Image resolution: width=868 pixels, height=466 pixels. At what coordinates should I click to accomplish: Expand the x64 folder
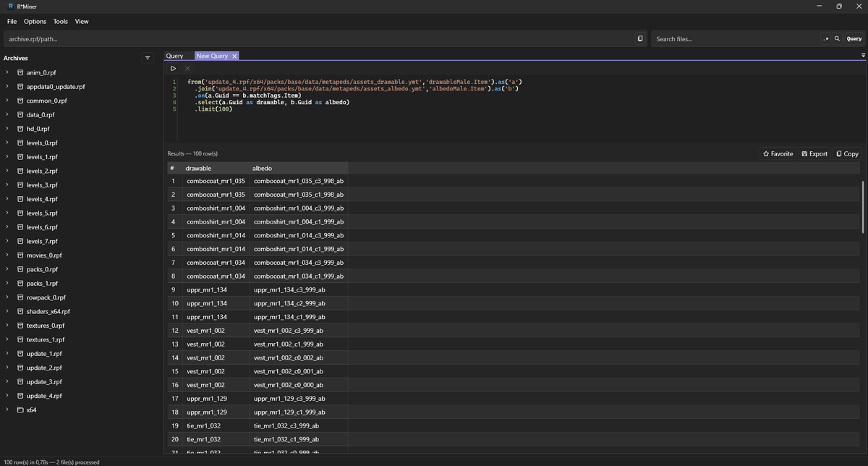coord(7,410)
